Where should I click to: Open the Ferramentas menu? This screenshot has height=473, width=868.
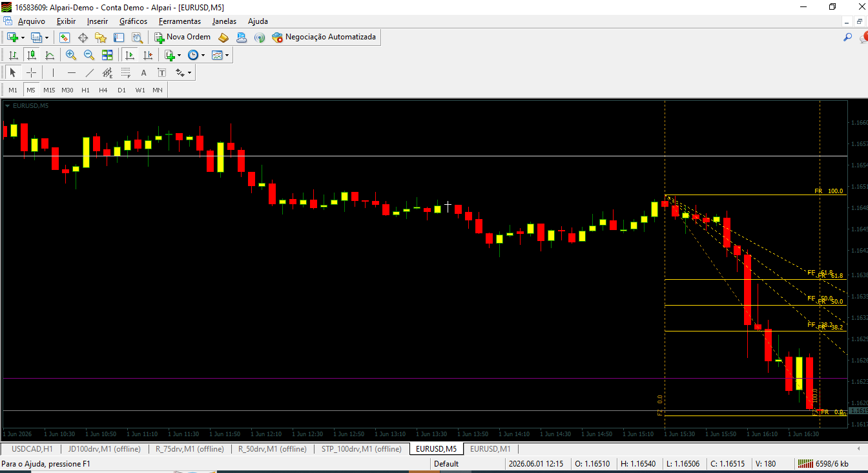[x=180, y=21]
